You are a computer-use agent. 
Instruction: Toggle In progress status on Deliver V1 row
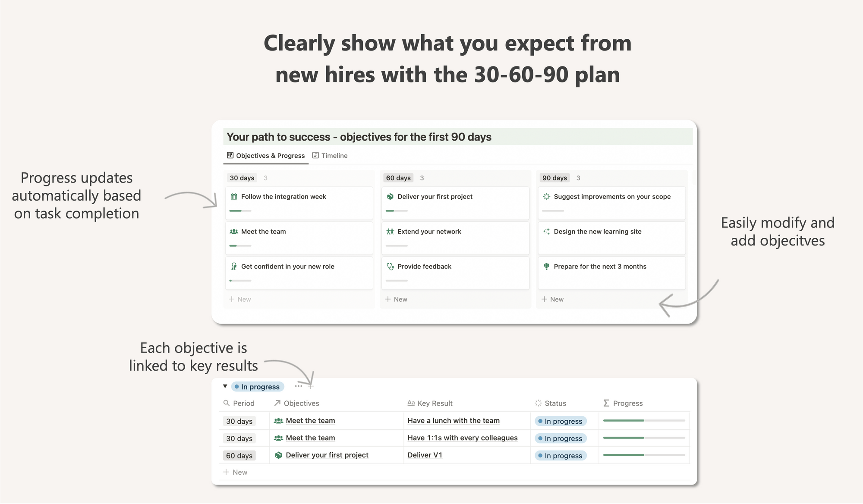560,455
